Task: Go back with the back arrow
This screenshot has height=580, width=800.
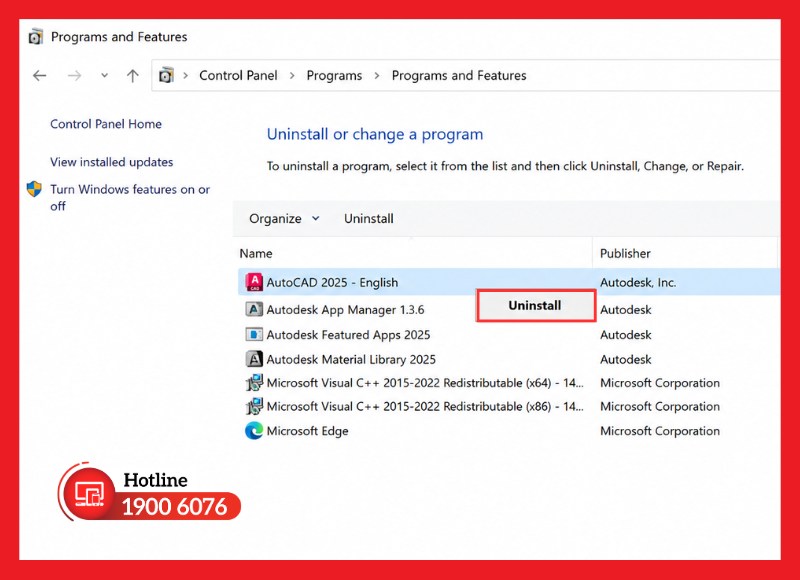Action: click(40, 76)
